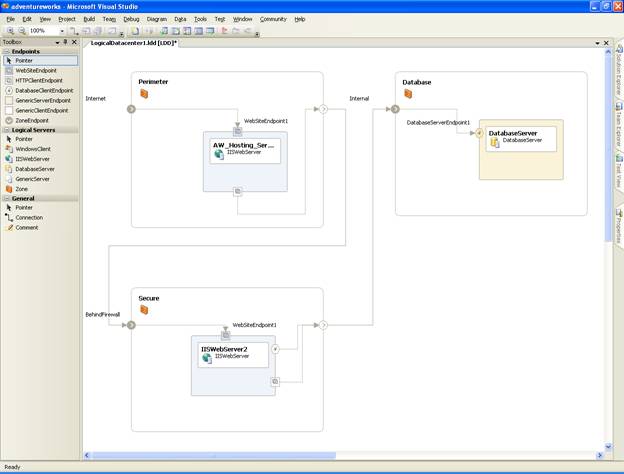Open the File menu
The image size is (624, 474).
pyautogui.click(x=11, y=19)
